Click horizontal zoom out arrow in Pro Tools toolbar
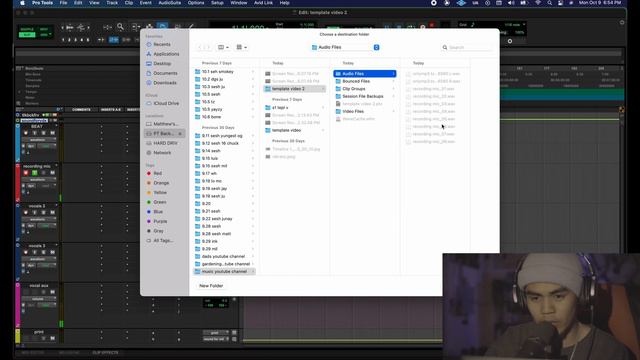 pyautogui.click(x=62, y=27)
